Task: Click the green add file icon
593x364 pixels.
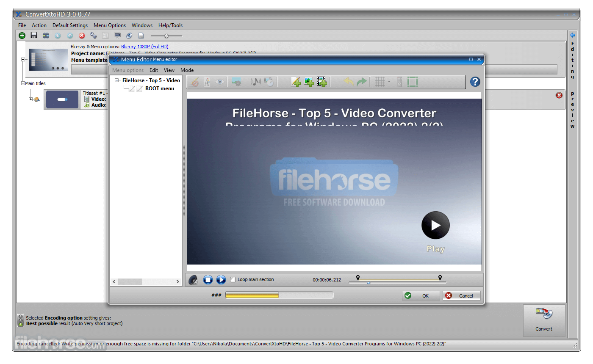Action: click(x=22, y=36)
